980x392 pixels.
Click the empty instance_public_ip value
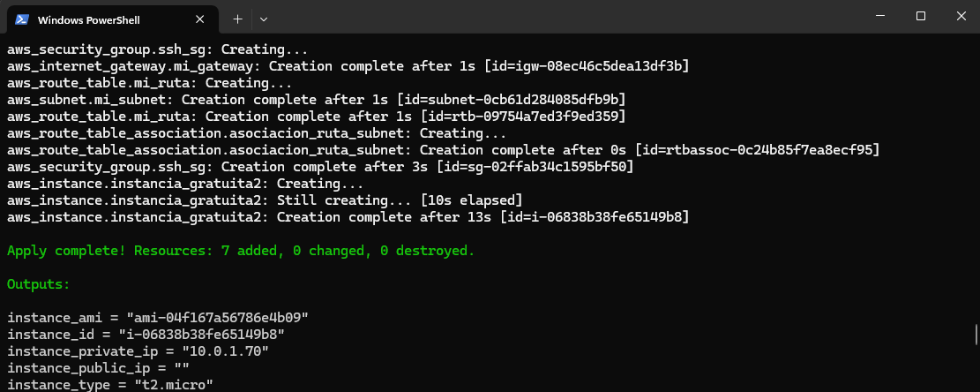click(181, 369)
